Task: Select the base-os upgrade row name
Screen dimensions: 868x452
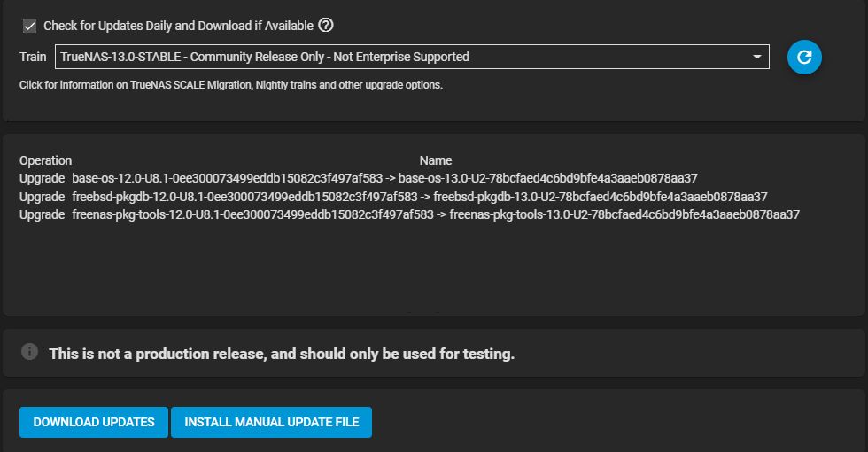Action: coord(384,178)
